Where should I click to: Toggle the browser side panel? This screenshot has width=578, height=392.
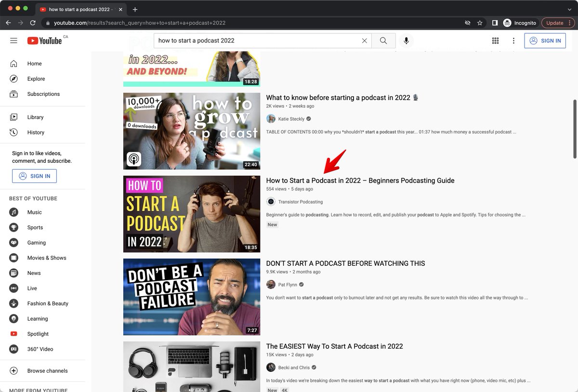tap(495, 23)
